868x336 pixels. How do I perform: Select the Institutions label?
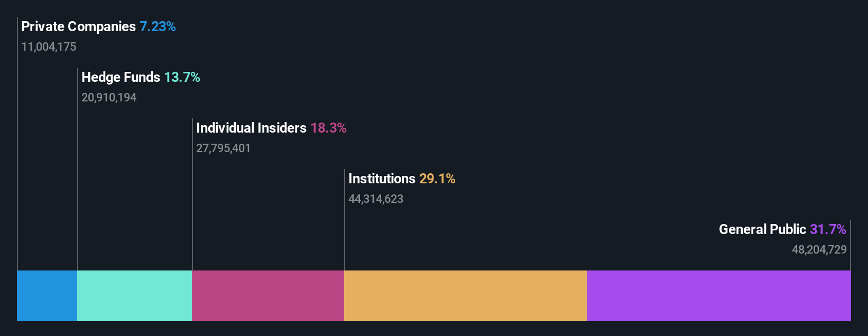pyautogui.click(x=382, y=179)
